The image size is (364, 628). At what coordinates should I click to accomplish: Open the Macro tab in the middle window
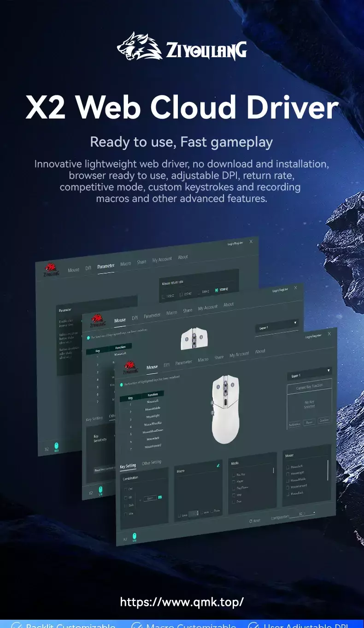coord(172,313)
